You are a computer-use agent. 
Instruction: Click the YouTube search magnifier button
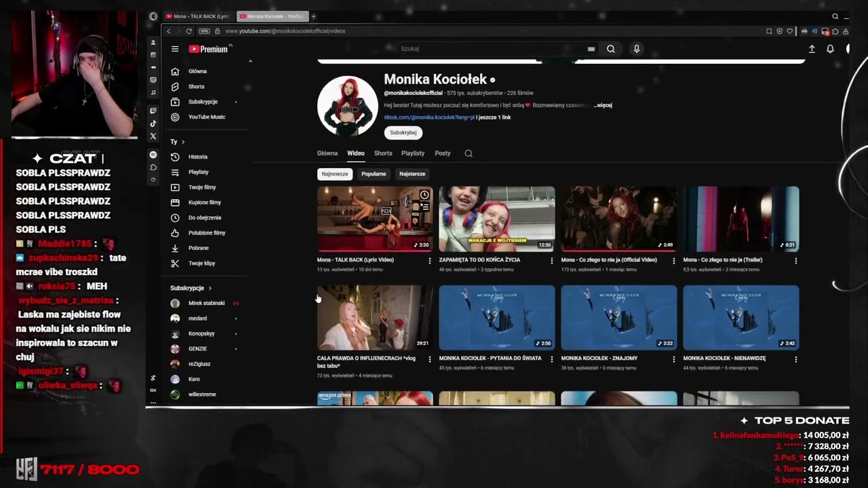[611, 49]
